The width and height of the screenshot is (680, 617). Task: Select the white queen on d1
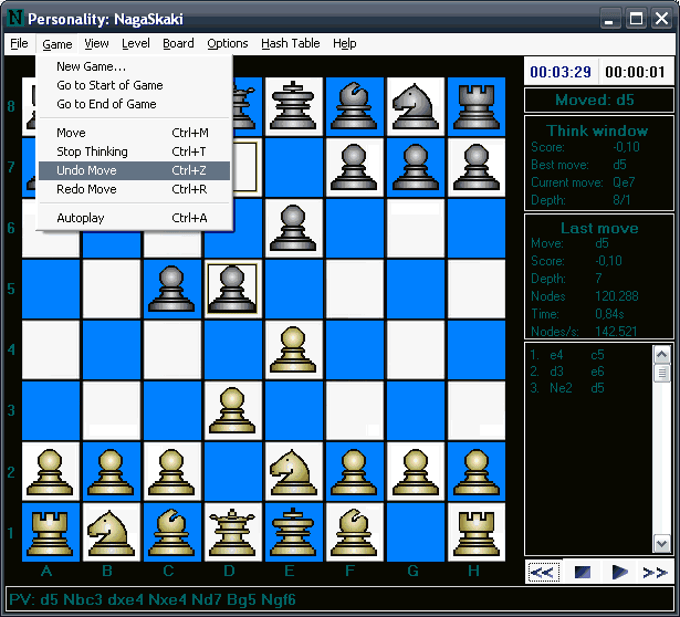233,532
